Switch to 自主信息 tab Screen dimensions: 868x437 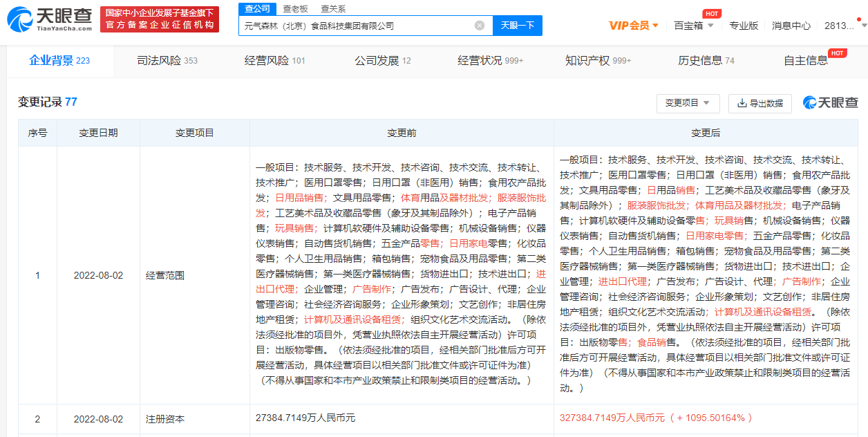806,61
